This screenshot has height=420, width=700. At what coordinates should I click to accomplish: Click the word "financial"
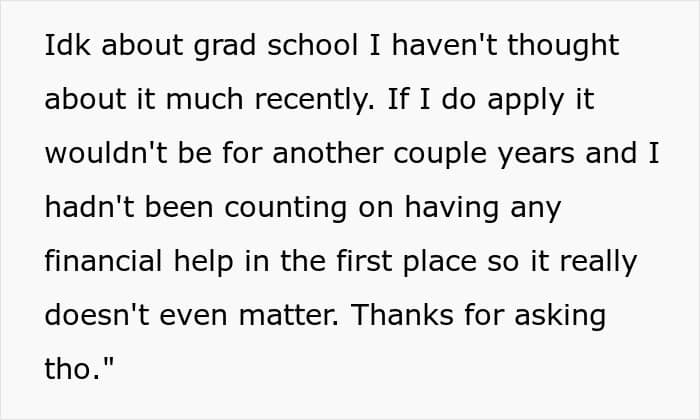pyautogui.click(x=103, y=261)
